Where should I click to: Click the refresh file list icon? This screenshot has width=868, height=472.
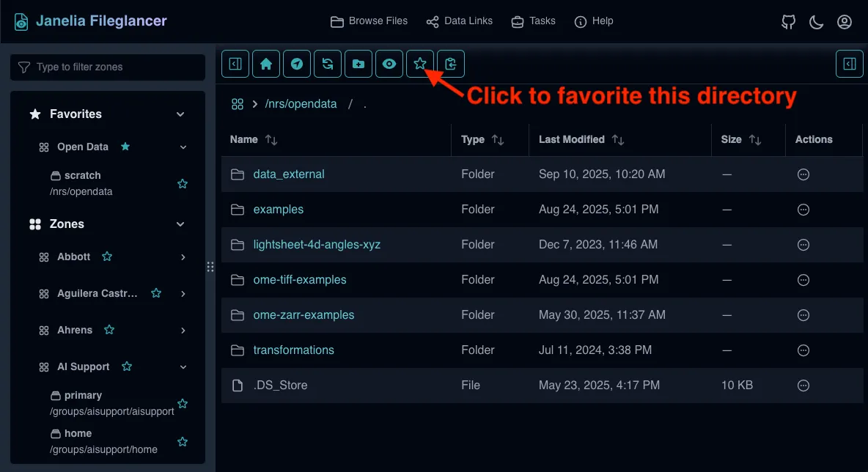[328, 64]
